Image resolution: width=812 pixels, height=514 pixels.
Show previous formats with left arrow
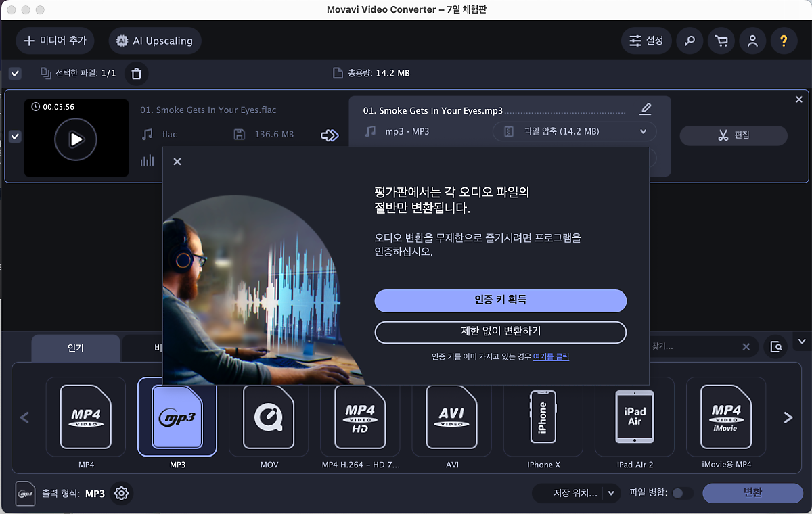click(x=25, y=417)
